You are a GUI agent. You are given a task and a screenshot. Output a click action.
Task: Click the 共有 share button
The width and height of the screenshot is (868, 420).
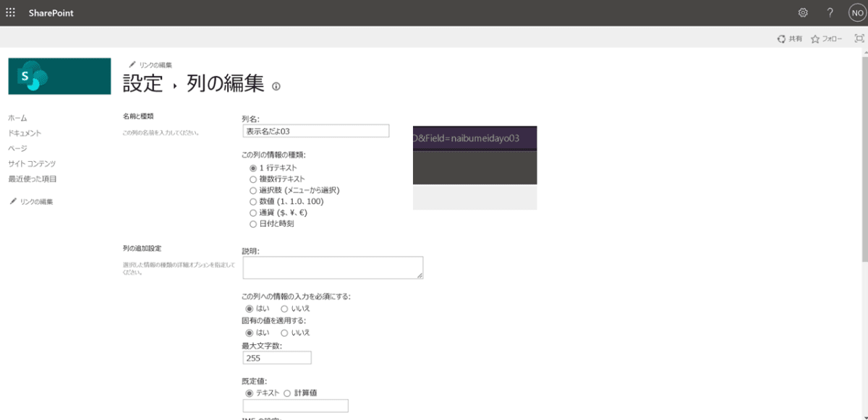click(789, 38)
